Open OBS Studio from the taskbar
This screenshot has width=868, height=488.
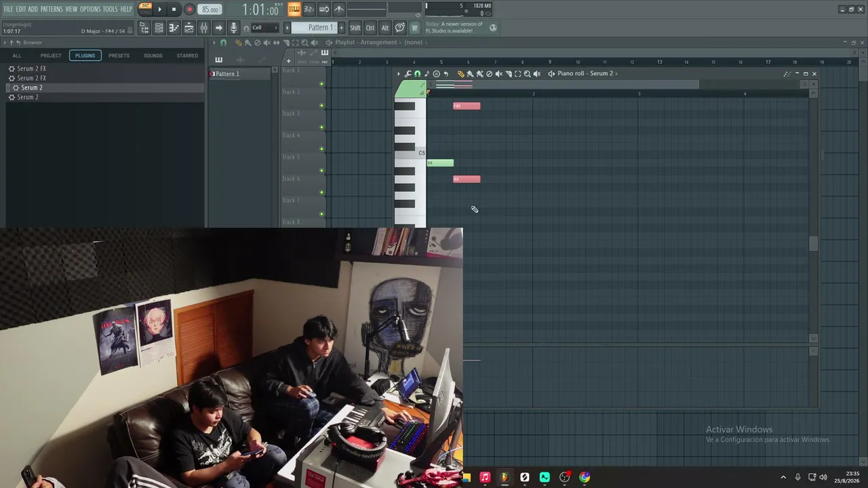(564, 477)
